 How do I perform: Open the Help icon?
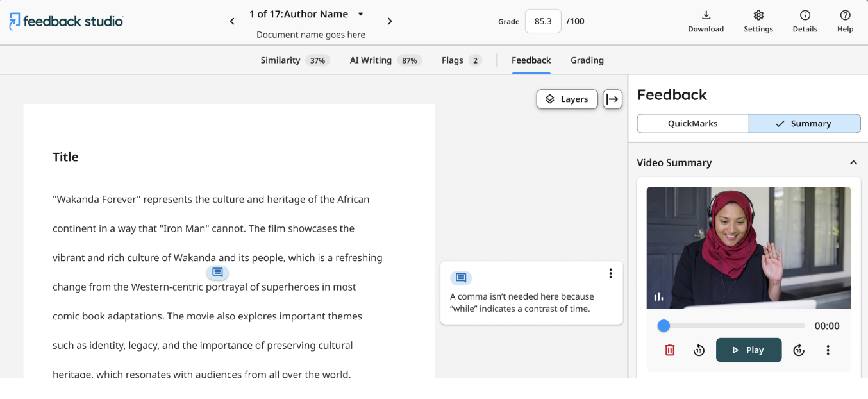[845, 15]
